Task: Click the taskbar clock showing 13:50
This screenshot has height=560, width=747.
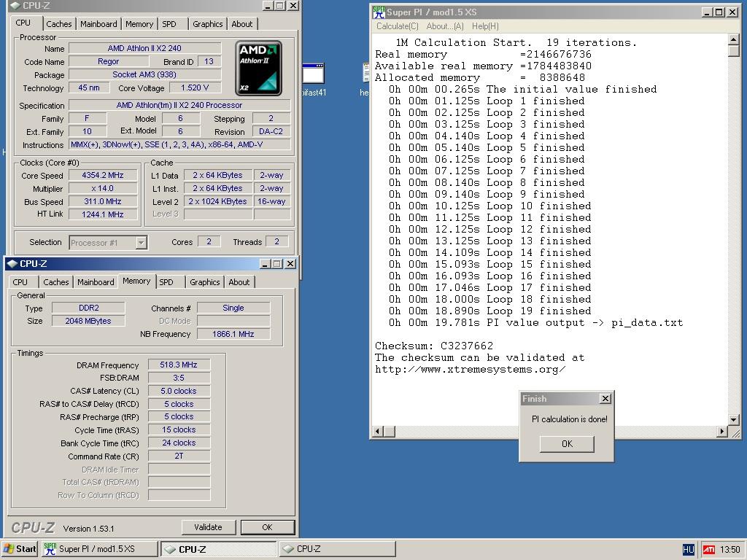Action: click(x=730, y=550)
